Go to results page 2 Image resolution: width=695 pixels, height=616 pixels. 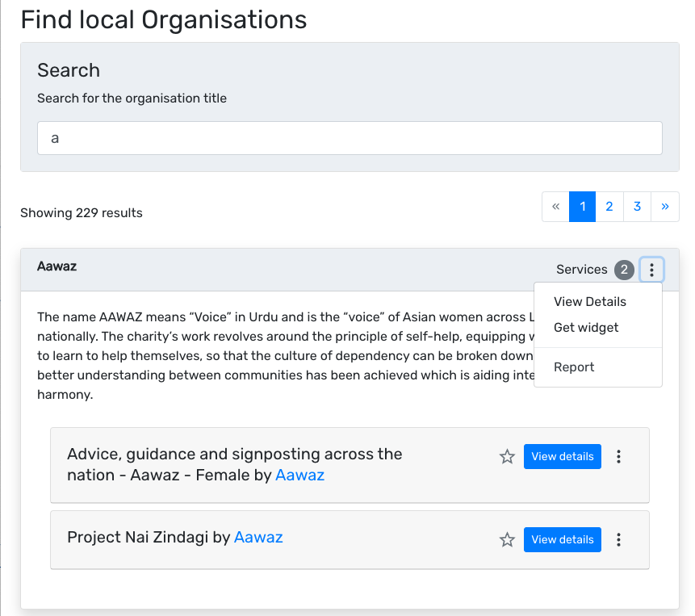(609, 207)
